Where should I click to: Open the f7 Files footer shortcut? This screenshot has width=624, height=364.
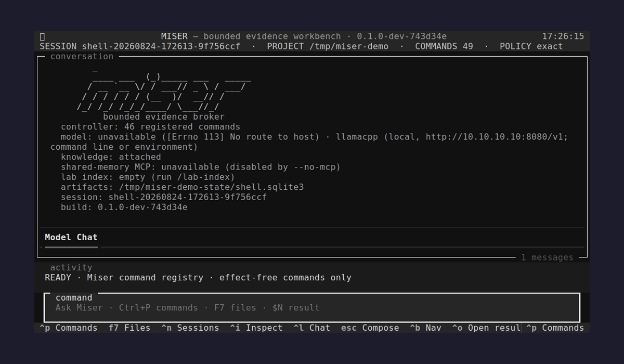point(129,328)
